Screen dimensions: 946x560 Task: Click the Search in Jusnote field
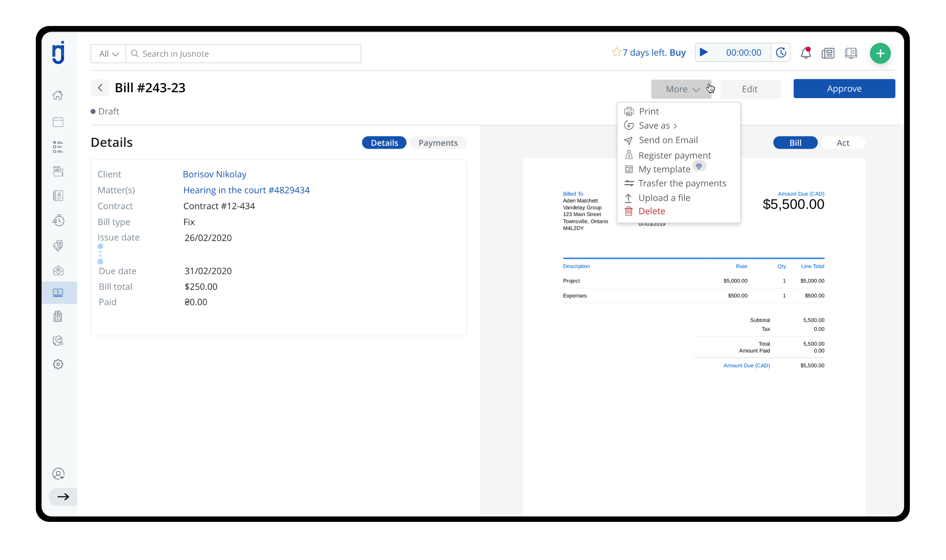pos(244,54)
